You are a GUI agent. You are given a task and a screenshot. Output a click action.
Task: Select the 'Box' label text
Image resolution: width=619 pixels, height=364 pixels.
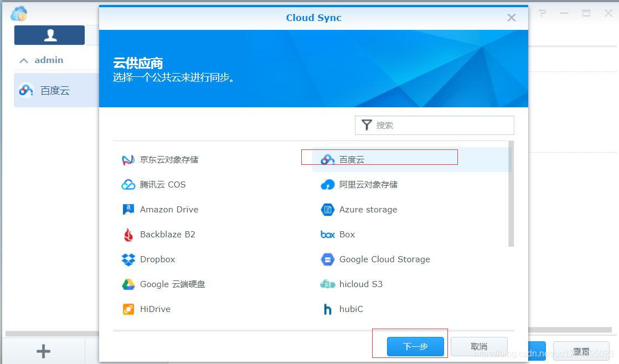point(347,234)
